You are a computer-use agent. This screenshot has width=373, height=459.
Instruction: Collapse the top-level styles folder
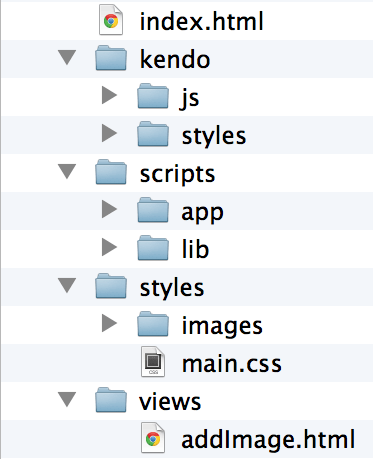pos(67,286)
